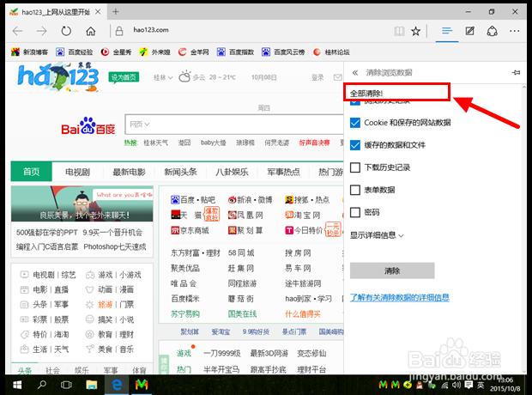Launch File Explorer from taskbar
Screen dimensions: 532x395
pyautogui.click(x=92, y=385)
